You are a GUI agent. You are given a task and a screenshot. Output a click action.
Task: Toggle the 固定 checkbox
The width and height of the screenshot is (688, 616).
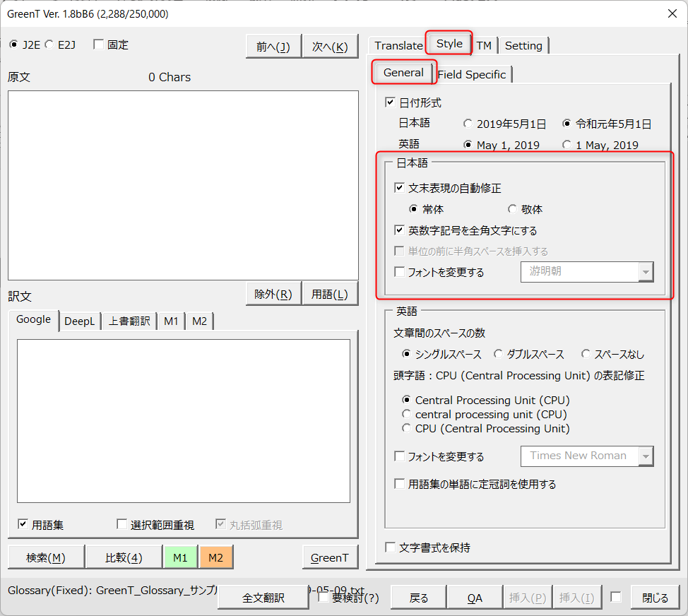click(x=98, y=45)
